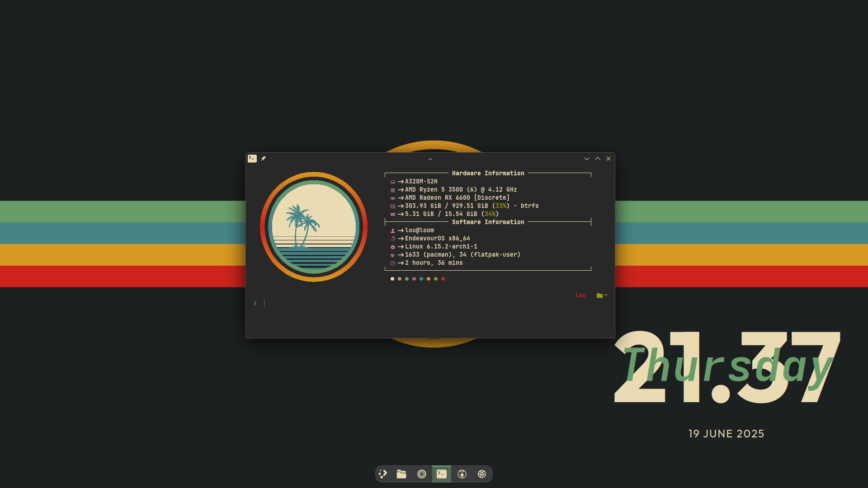Click the active terminal icon in dock

pos(442,474)
